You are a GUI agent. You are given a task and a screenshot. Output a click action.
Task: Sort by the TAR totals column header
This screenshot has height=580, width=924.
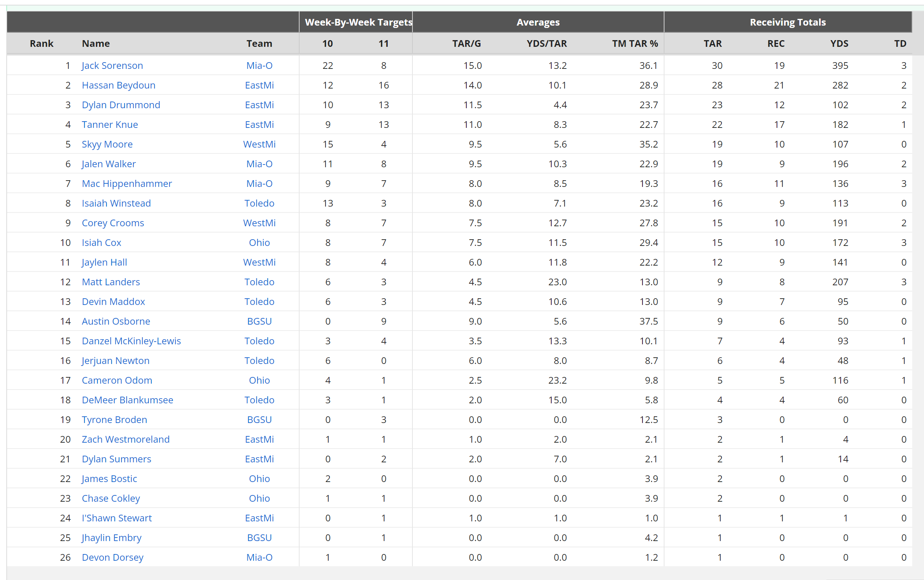[x=713, y=43]
